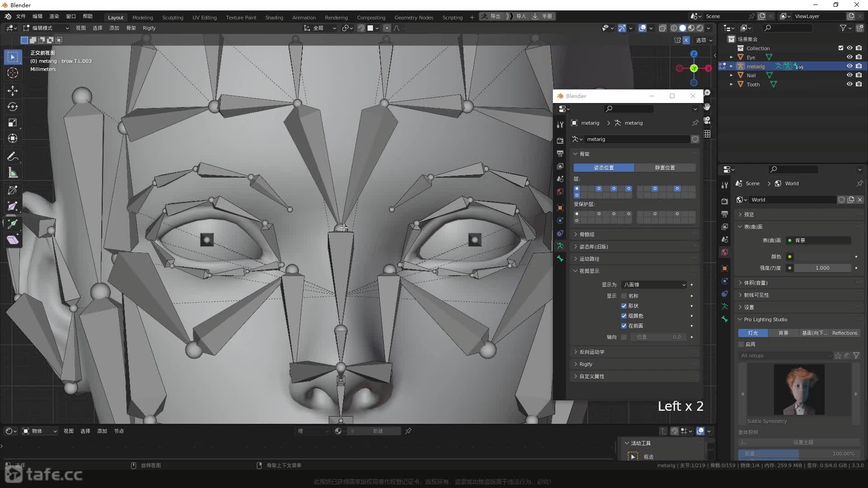Open the 显示为 八面锥 dropdown
The width and height of the screenshot is (868, 488).
(654, 285)
